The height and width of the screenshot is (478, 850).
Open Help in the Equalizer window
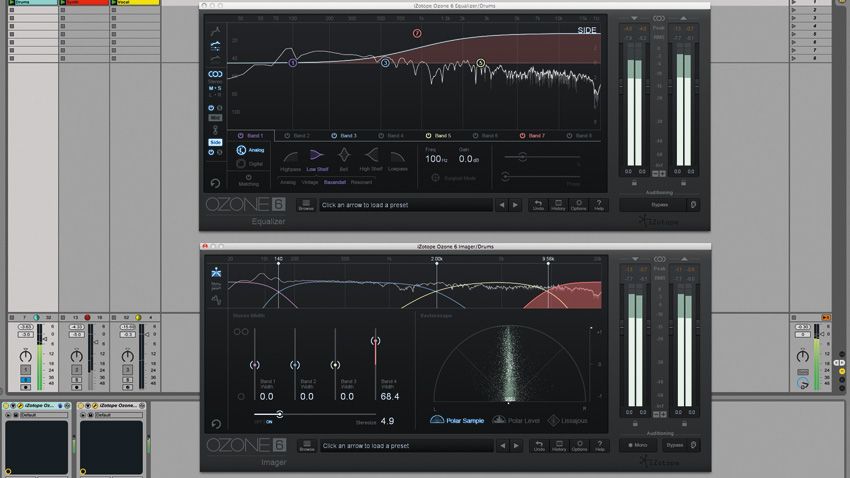click(598, 205)
